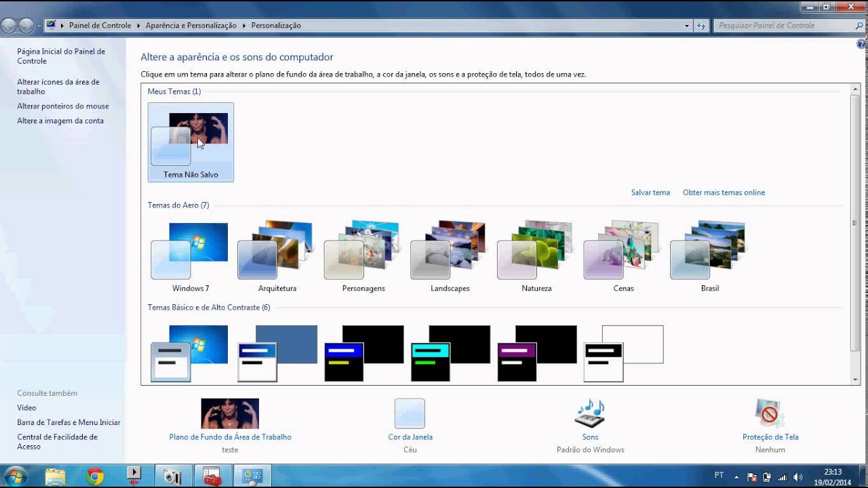Open Central de Facilidade de Acesso

click(x=57, y=442)
